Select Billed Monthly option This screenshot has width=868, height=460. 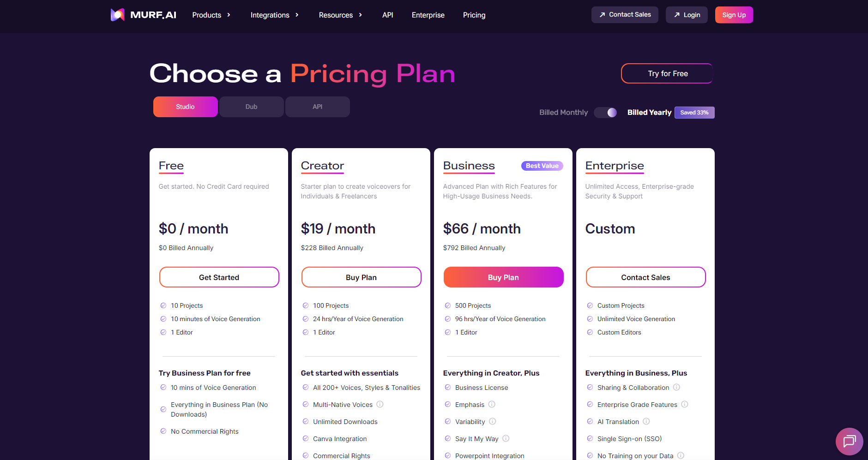(563, 113)
